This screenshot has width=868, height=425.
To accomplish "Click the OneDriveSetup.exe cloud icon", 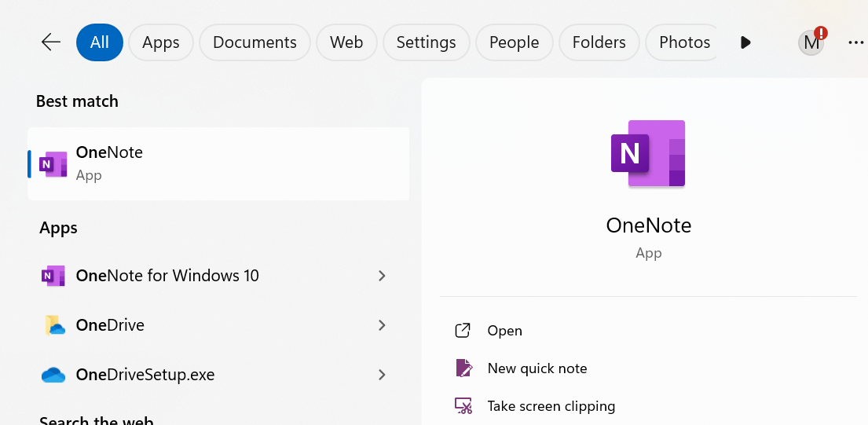I will point(53,376).
